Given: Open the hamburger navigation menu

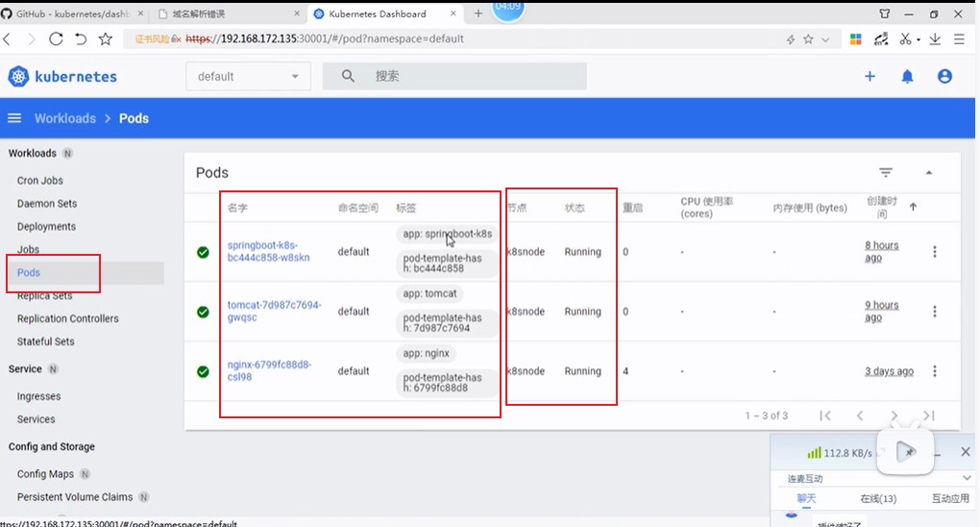Looking at the screenshot, I should click(14, 118).
